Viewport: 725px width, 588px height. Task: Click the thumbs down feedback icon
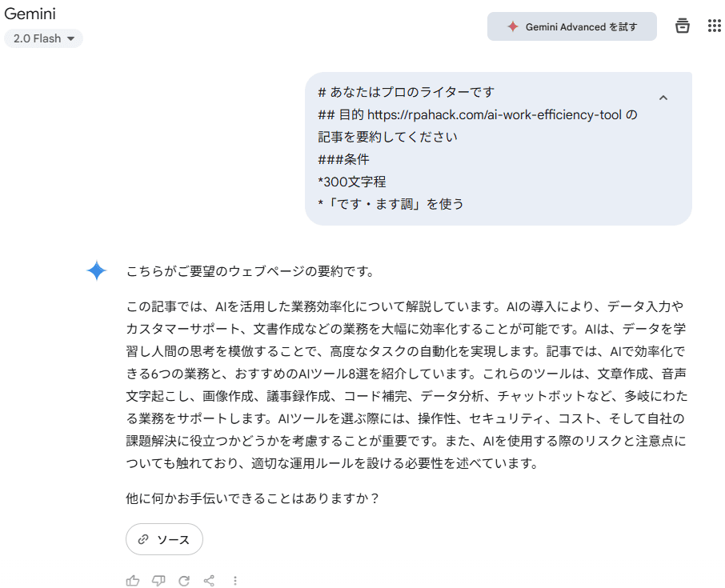click(158, 581)
